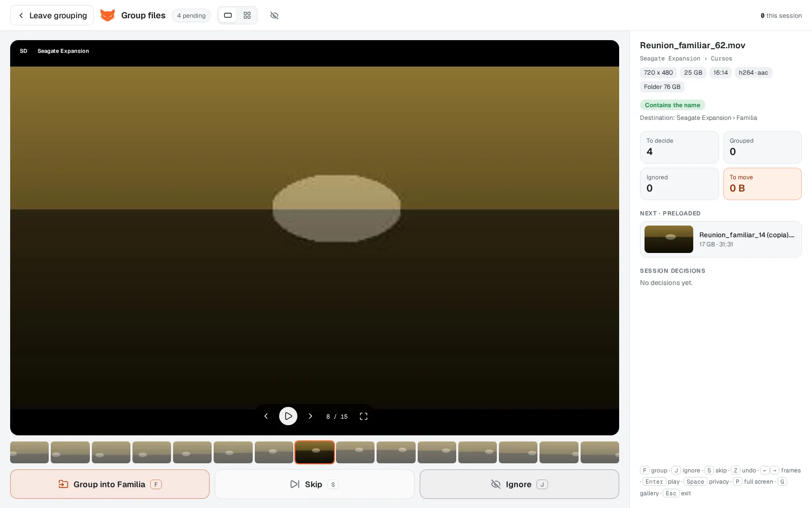
Task: Click the F group shortcut key hint
Action: click(654, 470)
